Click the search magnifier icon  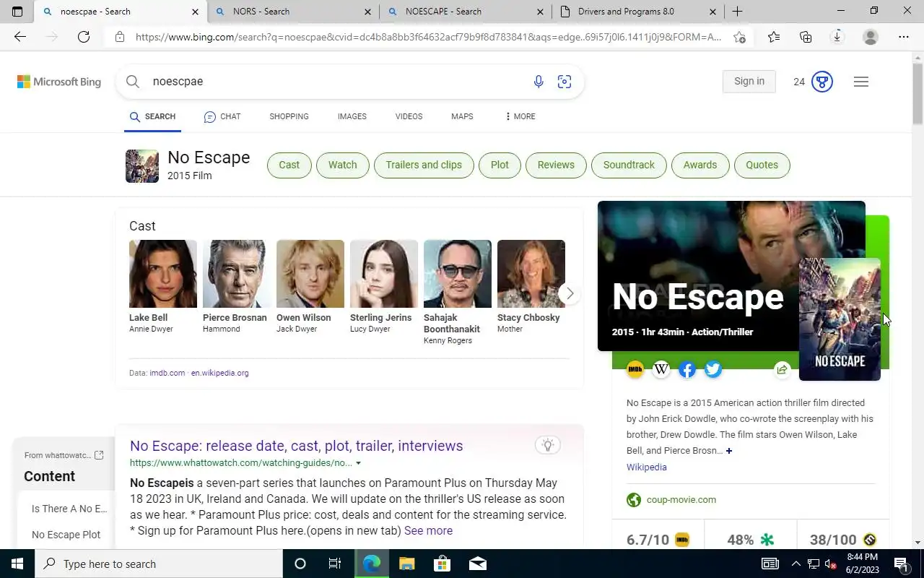[133, 82]
